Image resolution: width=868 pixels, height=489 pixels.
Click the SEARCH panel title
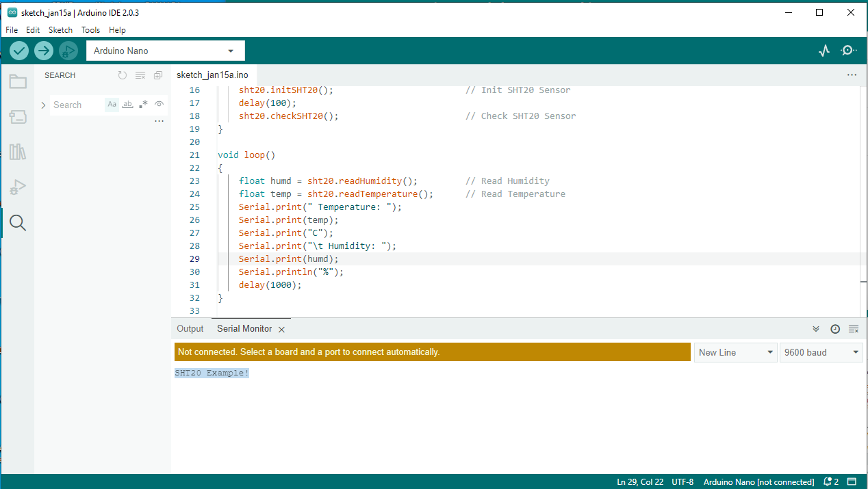point(60,75)
